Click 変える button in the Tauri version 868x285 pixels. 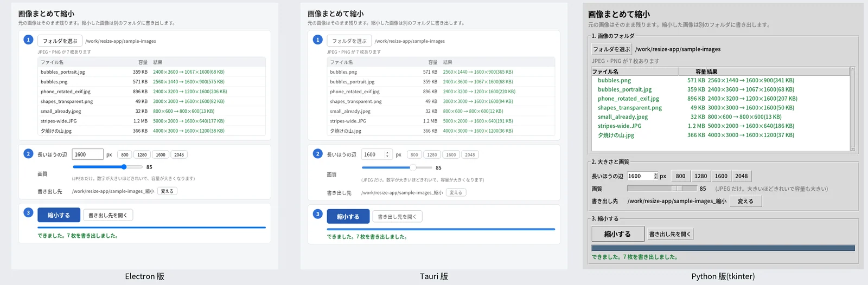(x=456, y=193)
